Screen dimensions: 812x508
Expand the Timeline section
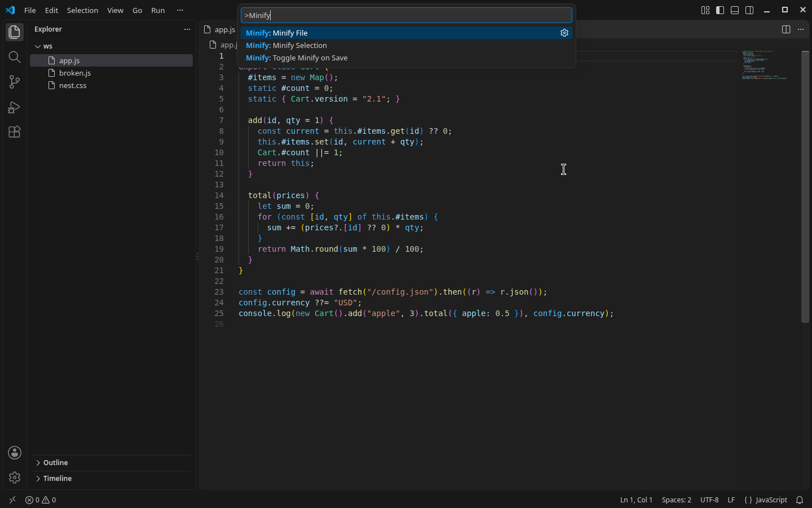click(x=111, y=479)
